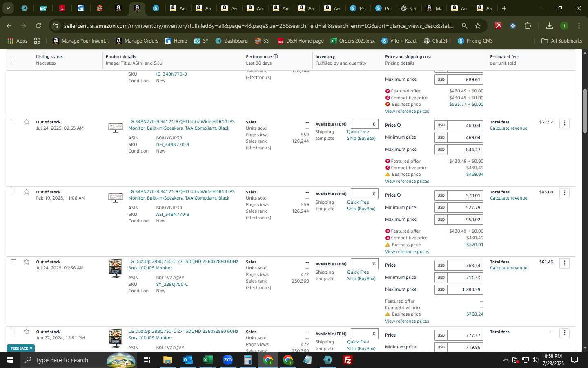Click the browser address bar URL

[x=258, y=26]
